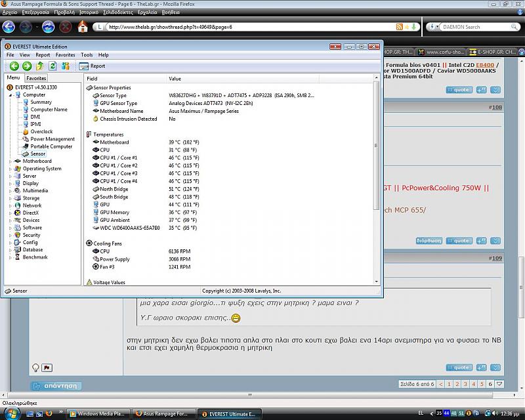Open the E8400 link in signature
The width and height of the screenshot is (525, 420).
click(485, 65)
